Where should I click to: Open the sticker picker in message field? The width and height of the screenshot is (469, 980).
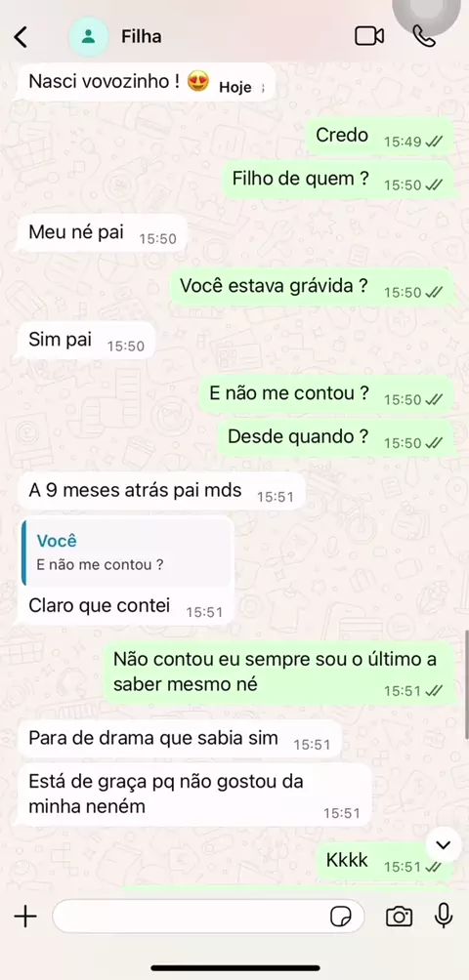[x=340, y=917]
